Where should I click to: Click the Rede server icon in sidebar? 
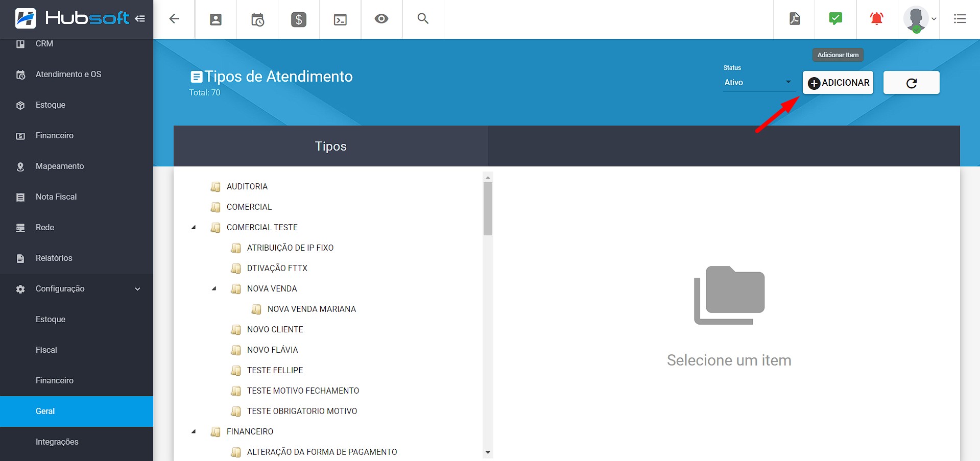pyautogui.click(x=20, y=228)
